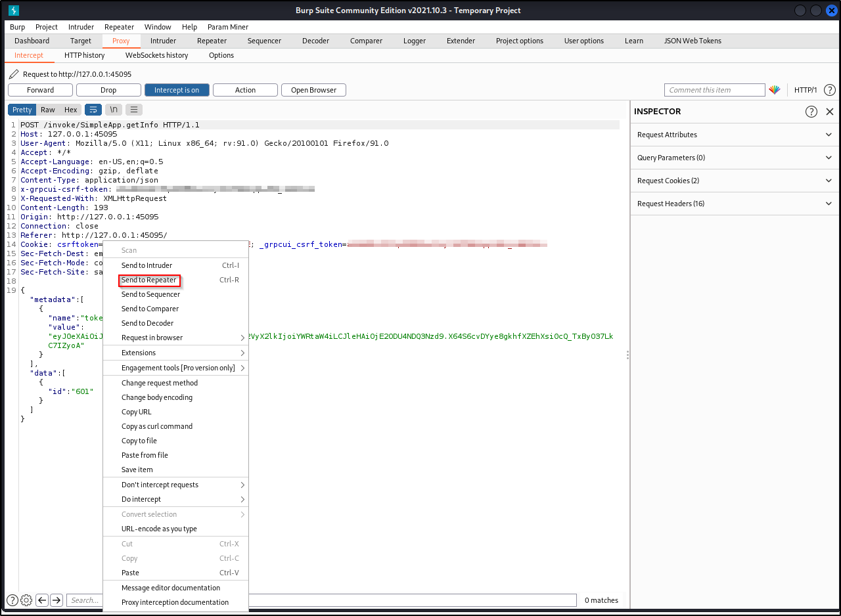Click the Open Browser button
This screenshot has width=841, height=616.
pos(313,90)
